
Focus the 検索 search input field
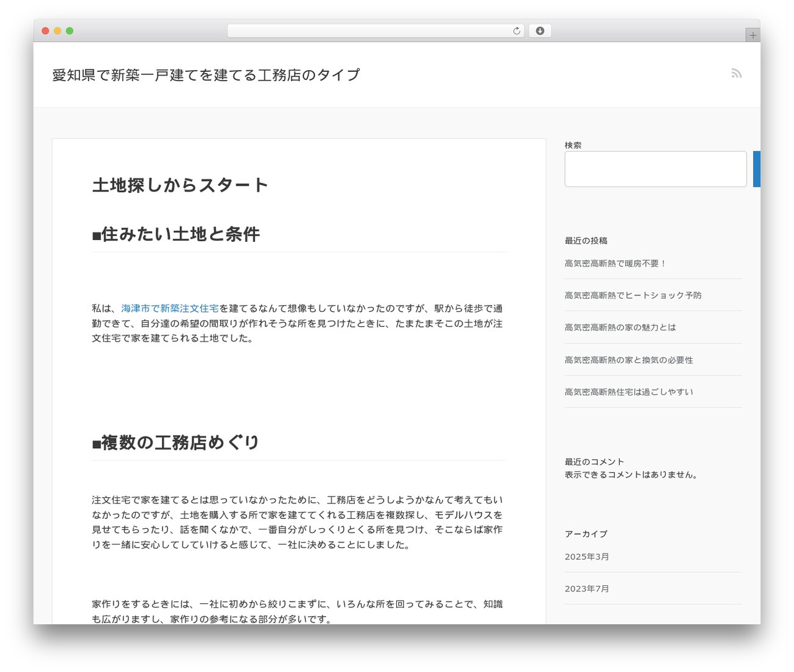[x=656, y=169]
